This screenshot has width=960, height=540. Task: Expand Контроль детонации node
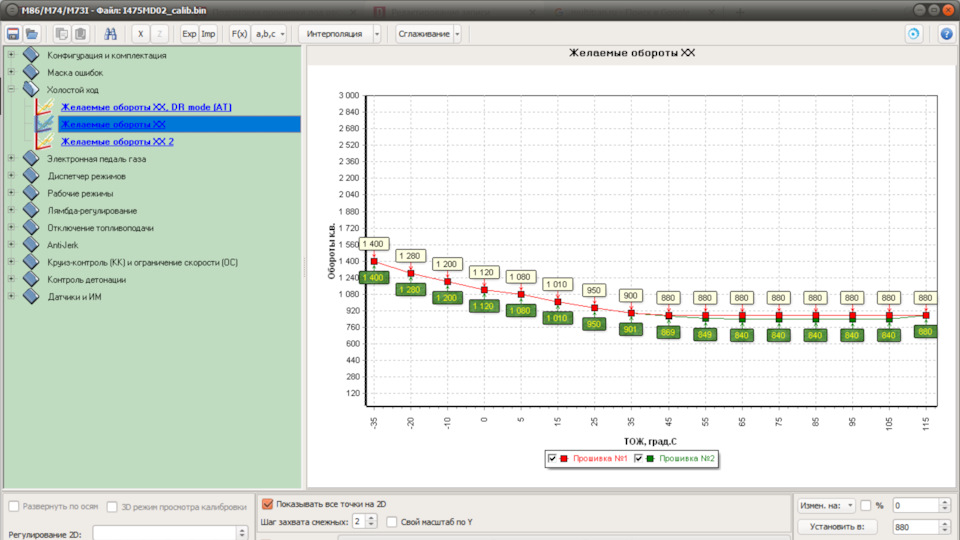click(11, 279)
